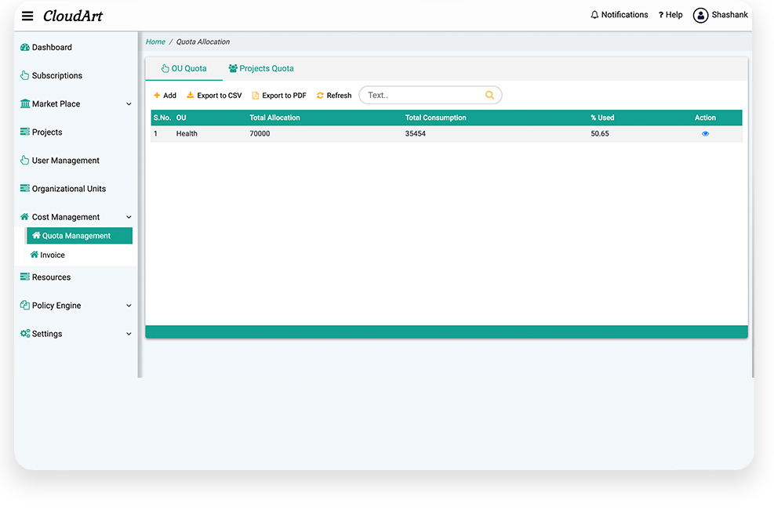The height and width of the screenshot is (532, 774).
Task: Open the hamburger menu icon
Action: tap(27, 16)
